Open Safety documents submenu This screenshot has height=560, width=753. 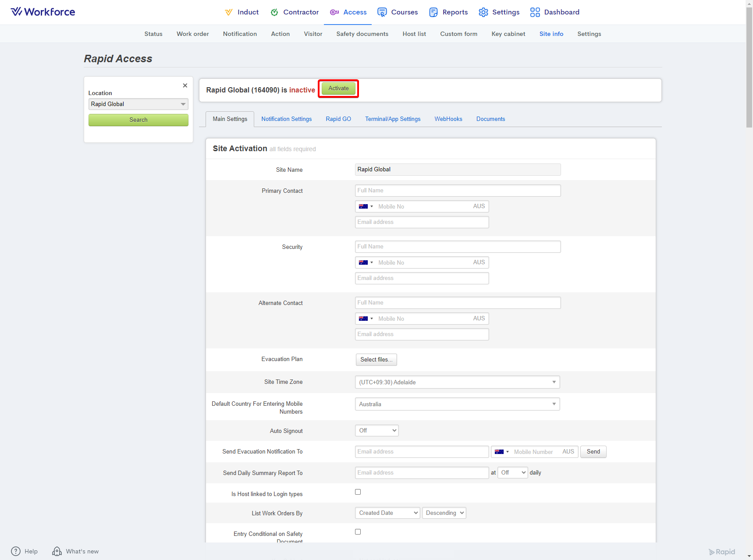pyautogui.click(x=362, y=34)
